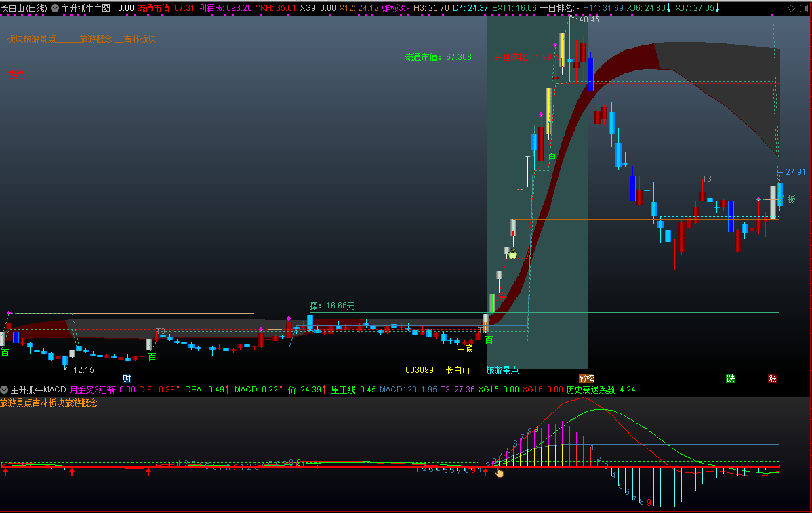Click the 27.91 latest price label
Screen dimensions: 812x513
[x=796, y=172]
